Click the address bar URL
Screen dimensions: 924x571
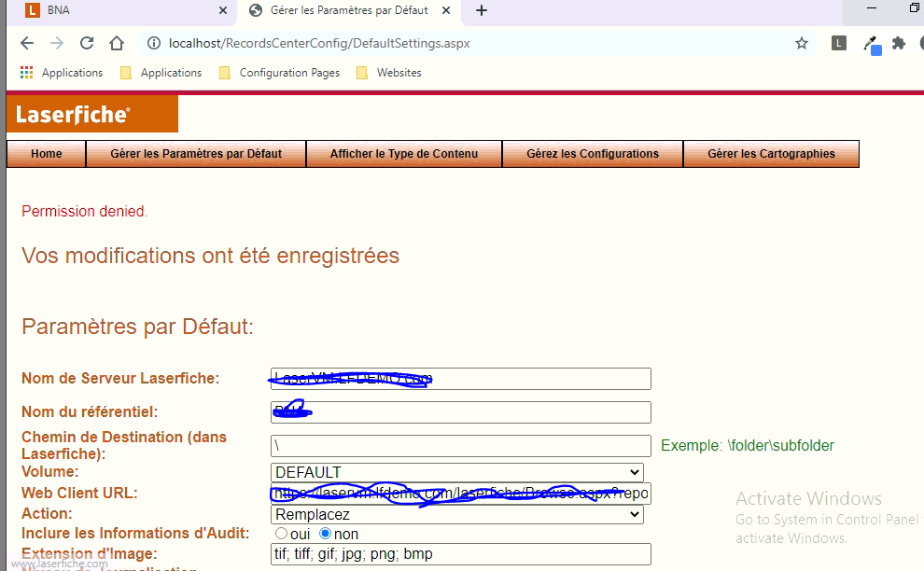tap(319, 43)
